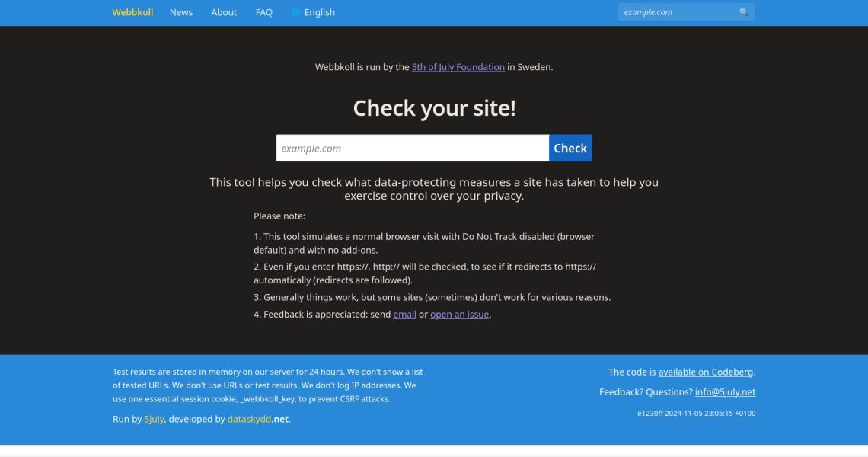The image size is (868, 457).
Task: Open the 5july link in footer
Action: pyautogui.click(x=154, y=419)
